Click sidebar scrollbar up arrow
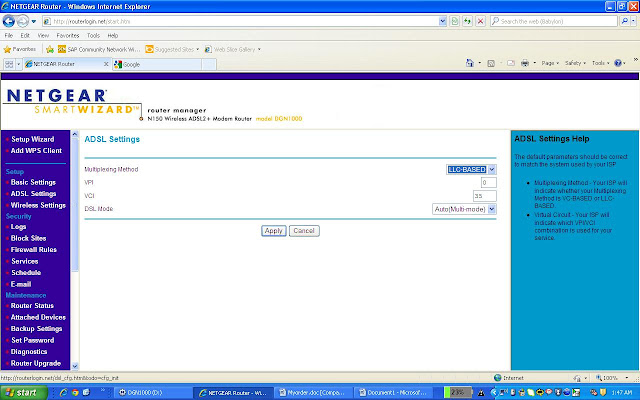This screenshot has width=640, height=400. click(x=75, y=134)
